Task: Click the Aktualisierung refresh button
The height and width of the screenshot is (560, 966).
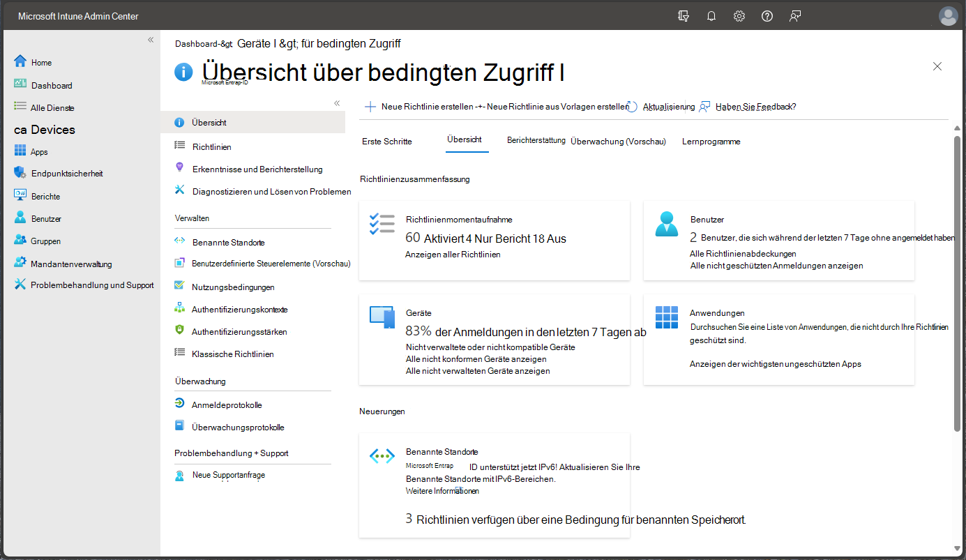Action: click(x=661, y=107)
